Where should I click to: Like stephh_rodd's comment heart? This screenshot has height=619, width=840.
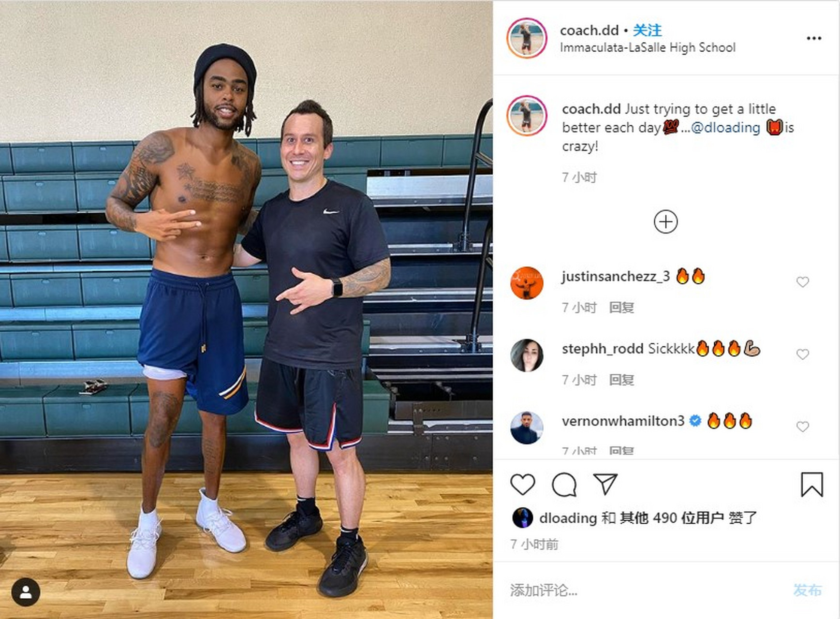pyautogui.click(x=802, y=354)
